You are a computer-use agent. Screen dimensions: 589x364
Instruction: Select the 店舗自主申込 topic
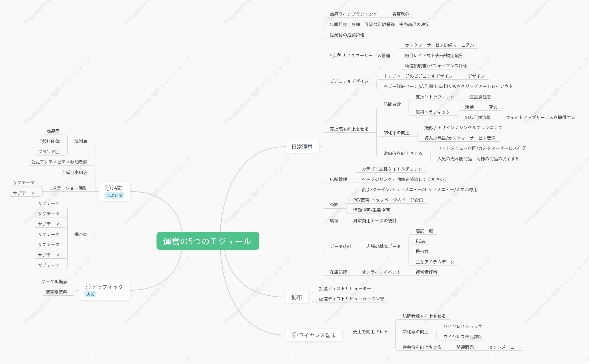74,172
